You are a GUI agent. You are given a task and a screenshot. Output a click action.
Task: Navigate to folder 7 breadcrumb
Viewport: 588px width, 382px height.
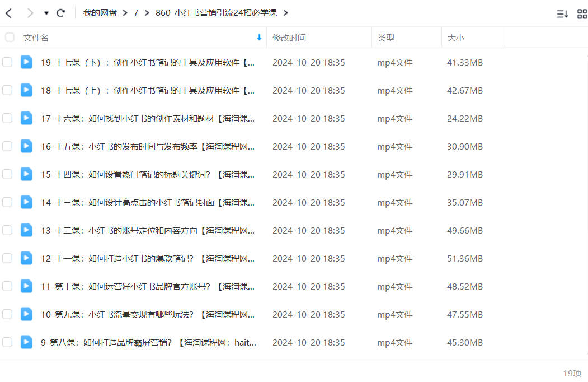[x=136, y=13]
